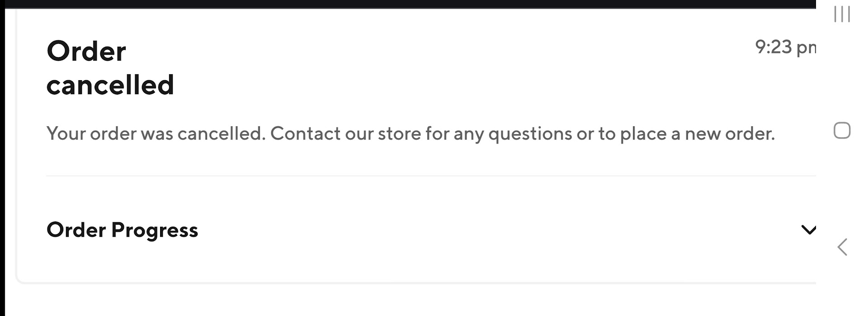The width and height of the screenshot is (868, 316).
Task: Click the word "Progress" in section title
Action: pyautogui.click(x=155, y=230)
